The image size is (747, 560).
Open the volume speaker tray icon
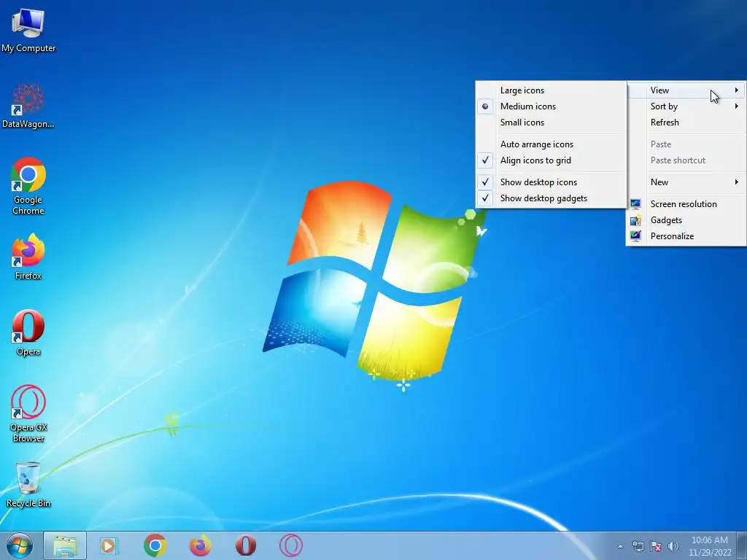pyautogui.click(x=673, y=546)
